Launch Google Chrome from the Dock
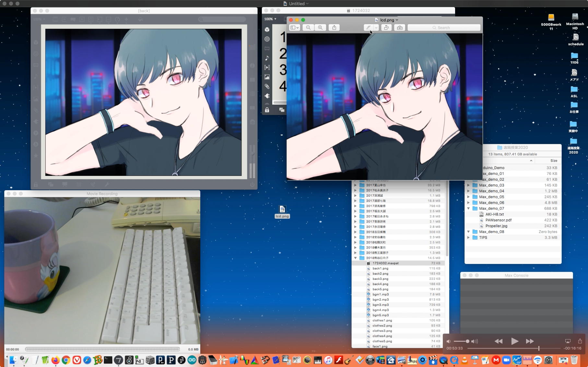The height and width of the screenshot is (367, 588). (66, 360)
